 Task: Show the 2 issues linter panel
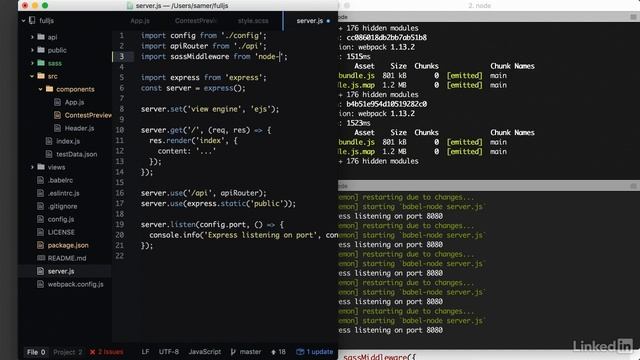[x=107, y=352]
